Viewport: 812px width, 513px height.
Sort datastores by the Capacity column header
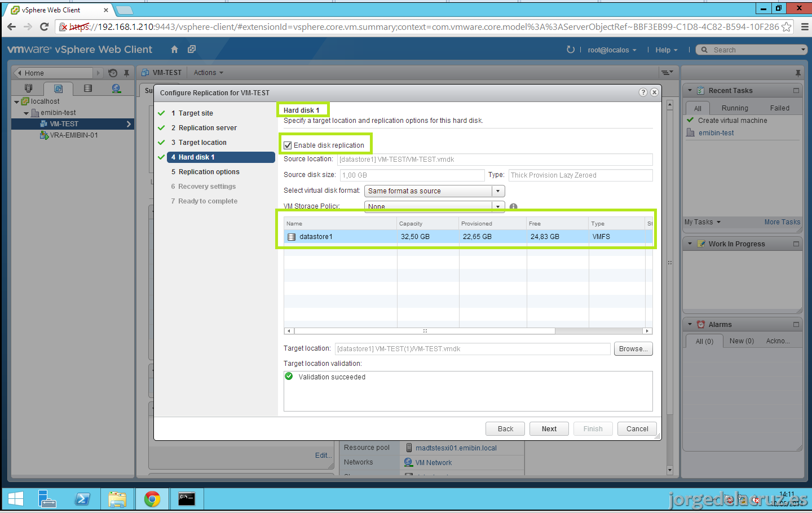(428, 224)
